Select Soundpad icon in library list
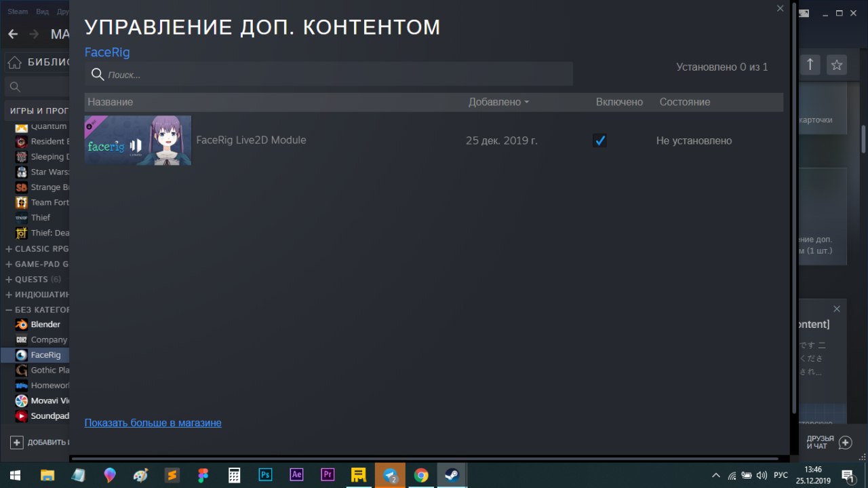This screenshot has width=868, height=488. [21, 416]
